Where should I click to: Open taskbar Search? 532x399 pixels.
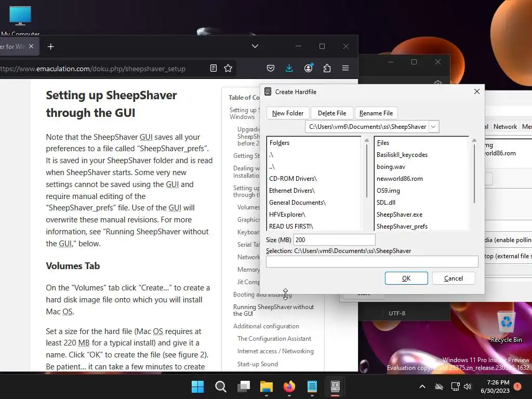click(x=220, y=387)
